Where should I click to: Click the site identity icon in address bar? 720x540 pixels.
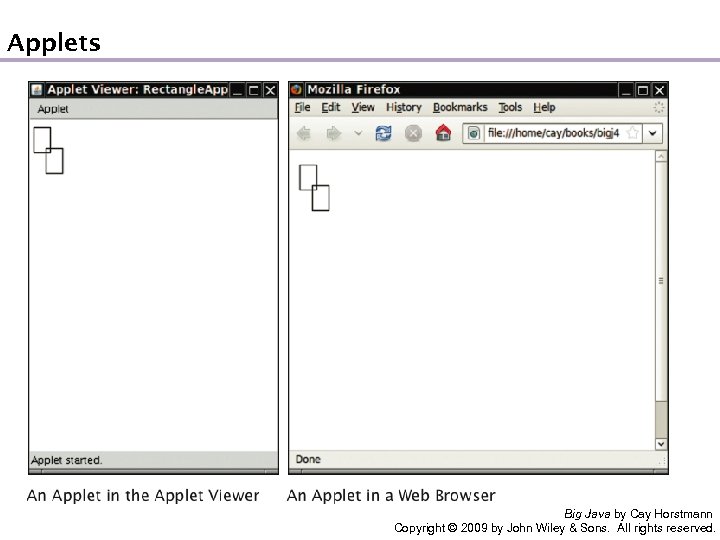tap(473, 134)
